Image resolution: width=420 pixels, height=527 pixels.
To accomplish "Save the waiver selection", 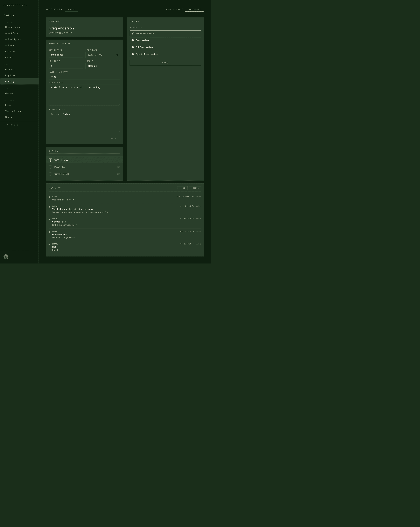I will [x=165, y=63].
